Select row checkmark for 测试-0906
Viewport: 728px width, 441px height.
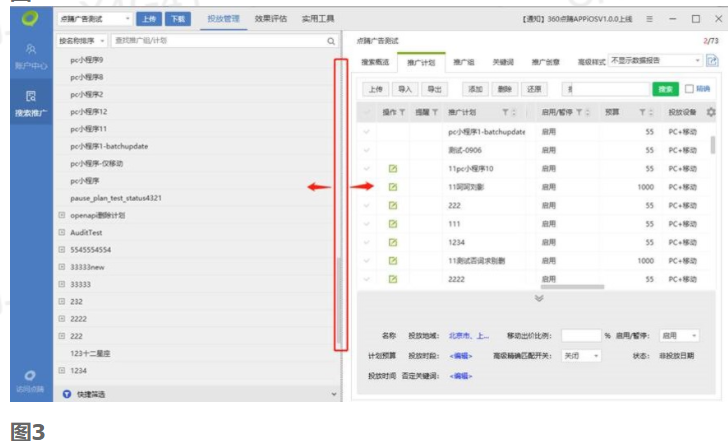click(367, 150)
